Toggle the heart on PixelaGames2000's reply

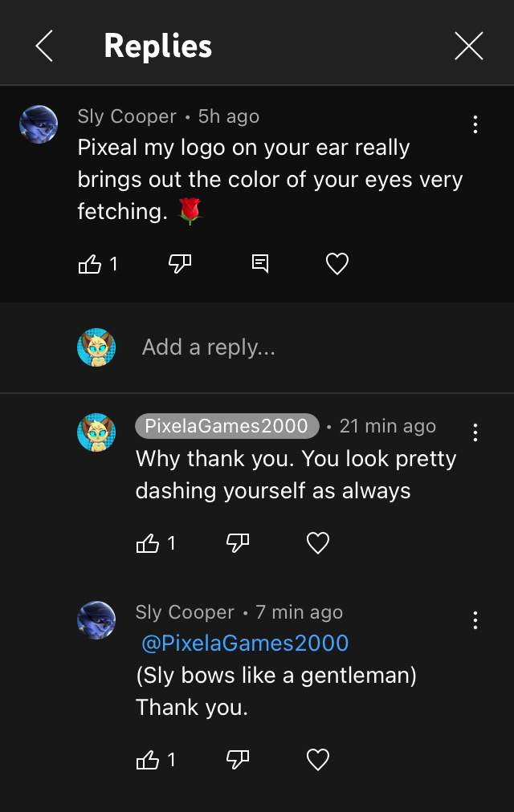coord(317,543)
